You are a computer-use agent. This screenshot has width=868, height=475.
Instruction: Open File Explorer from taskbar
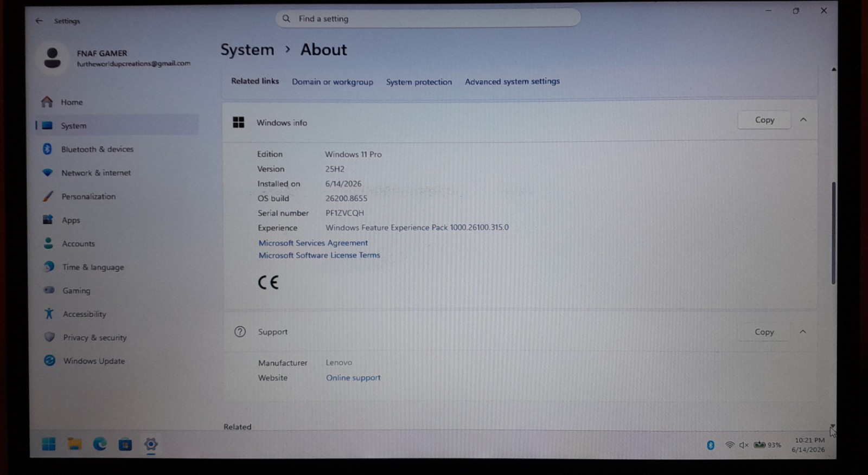[x=74, y=444]
